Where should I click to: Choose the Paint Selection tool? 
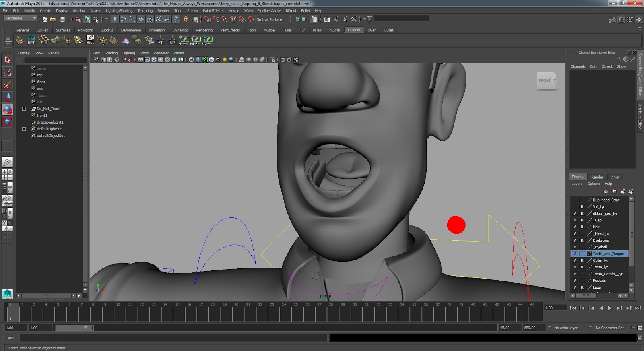[x=7, y=85]
